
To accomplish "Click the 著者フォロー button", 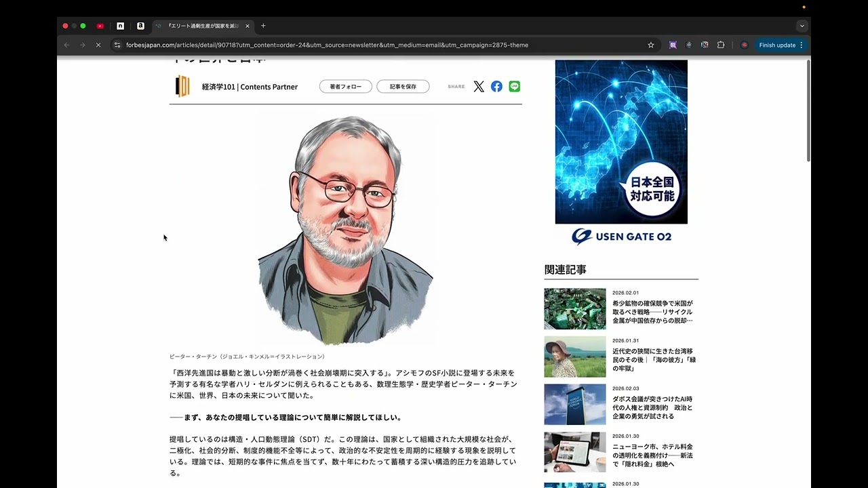I will (x=346, y=87).
